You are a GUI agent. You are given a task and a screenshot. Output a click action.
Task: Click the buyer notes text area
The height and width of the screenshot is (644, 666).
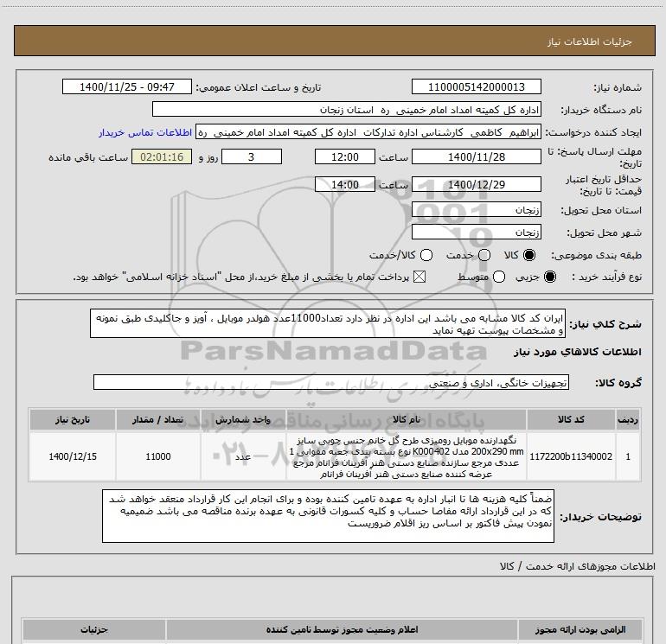coord(328,515)
